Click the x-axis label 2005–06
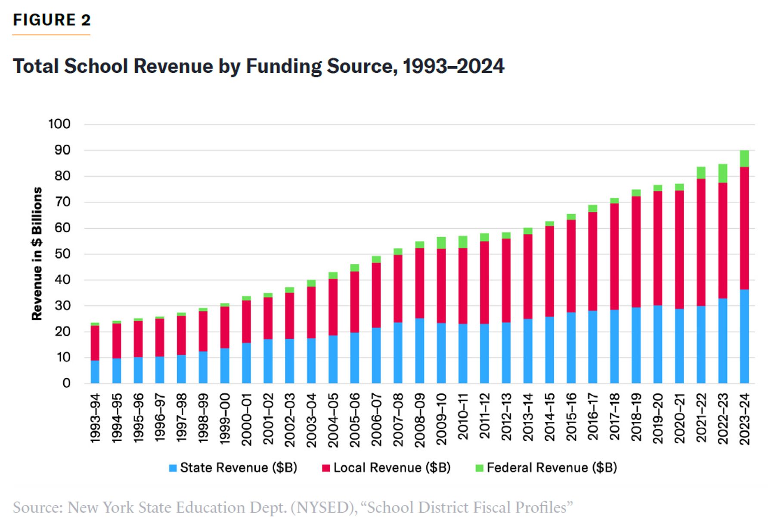 [x=354, y=420]
